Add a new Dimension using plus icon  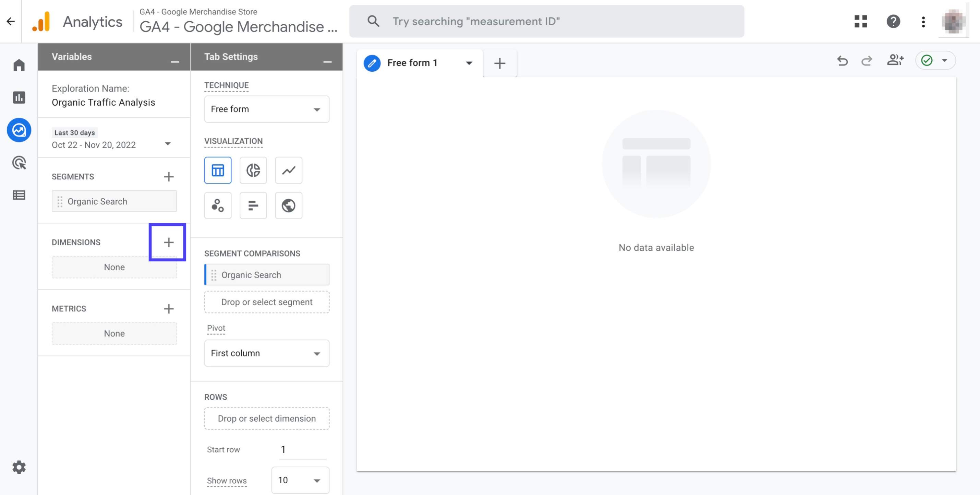(168, 242)
